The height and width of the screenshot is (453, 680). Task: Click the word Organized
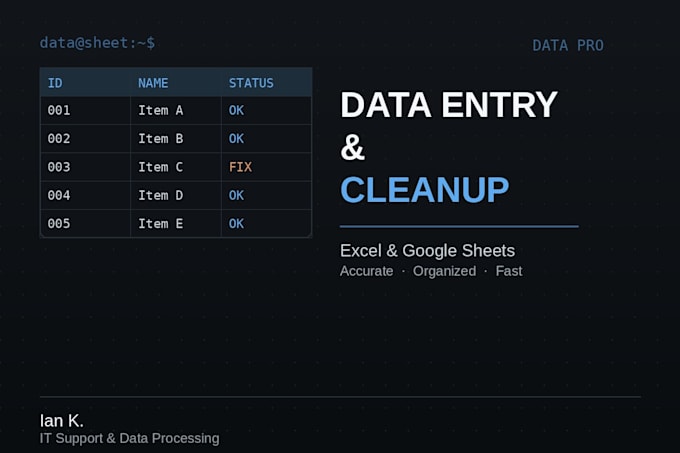click(x=445, y=271)
